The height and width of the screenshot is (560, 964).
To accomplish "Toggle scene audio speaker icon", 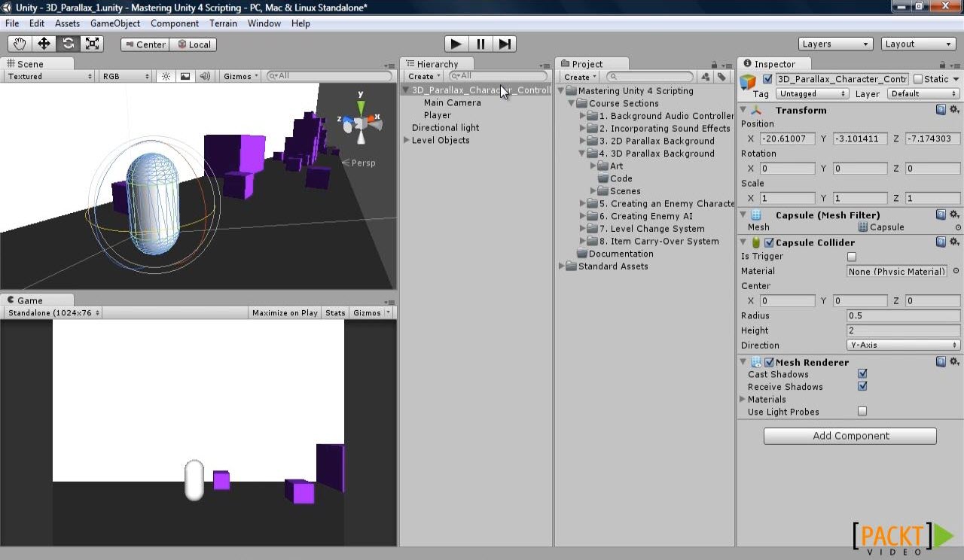I will click(204, 76).
